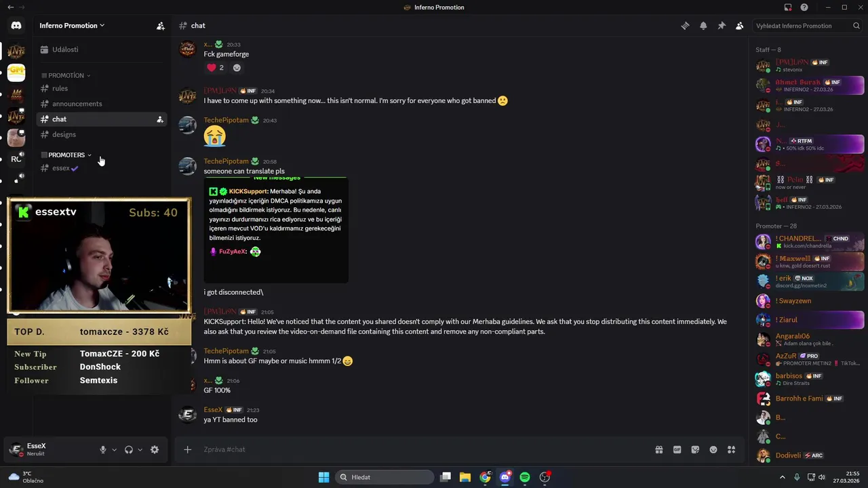Open the announcements channel
Screen dimensions: 868x488
pyautogui.click(x=101, y=104)
